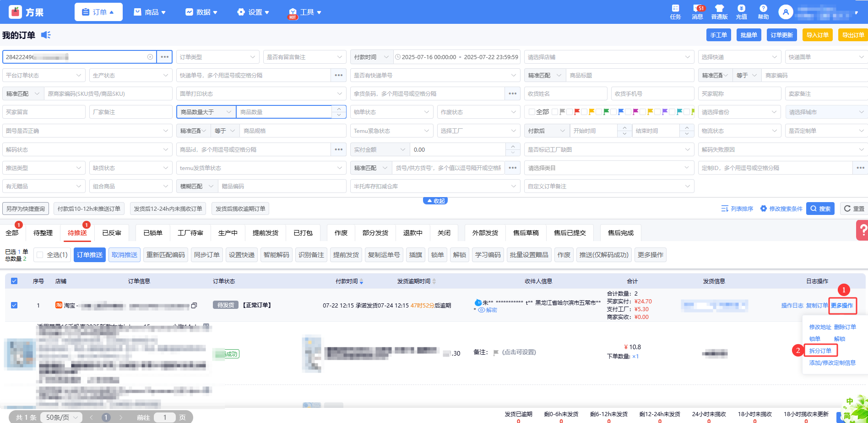Image resolution: width=868 pixels, height=423 pixels.
Task: Select 拆分订单 in the more-actions menu
Action: point(820,351)
